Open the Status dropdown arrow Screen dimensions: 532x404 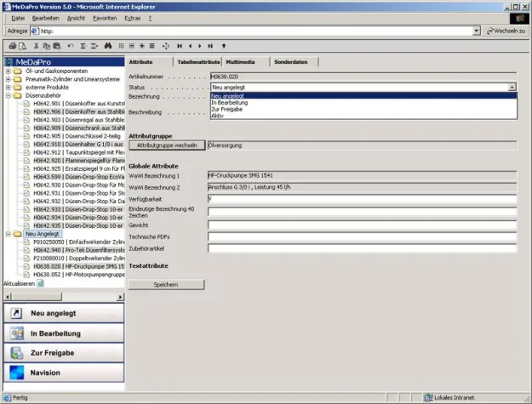point(512,87)
